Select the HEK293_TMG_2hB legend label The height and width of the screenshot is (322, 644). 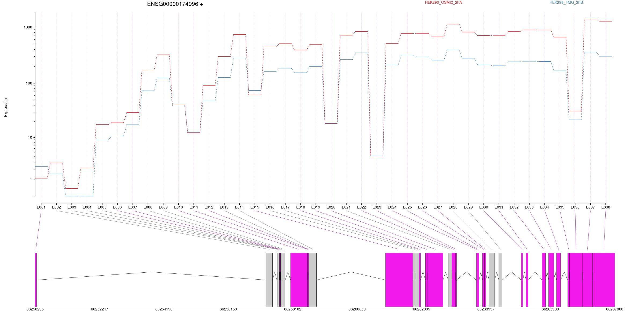click(566, 2)
